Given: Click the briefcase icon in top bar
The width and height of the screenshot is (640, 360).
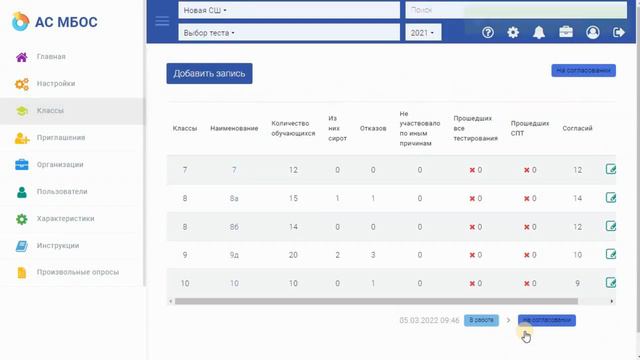Looking at the screenshot, I should 566,32.
